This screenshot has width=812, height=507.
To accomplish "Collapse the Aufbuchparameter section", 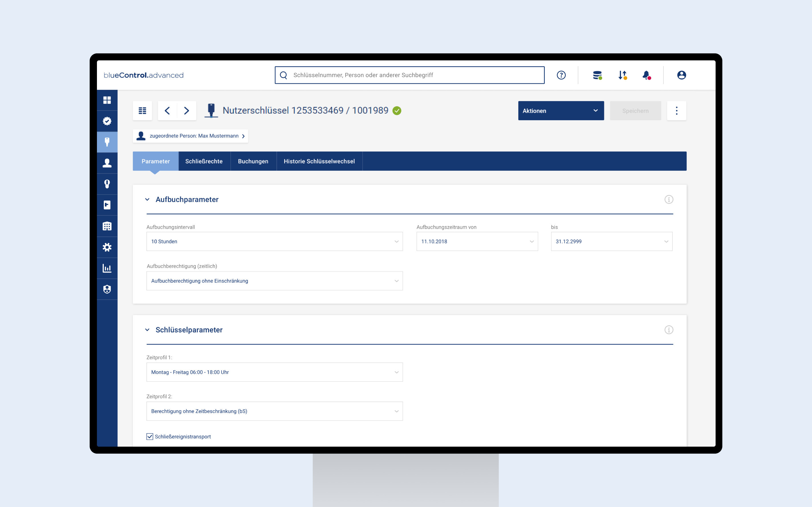I will pos(147,199).
